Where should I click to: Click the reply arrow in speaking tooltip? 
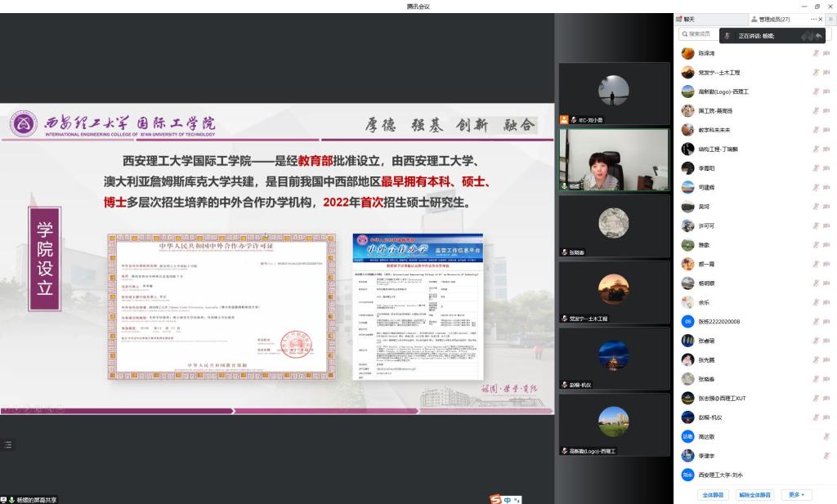pyautogui.click(x=818, y=36)
